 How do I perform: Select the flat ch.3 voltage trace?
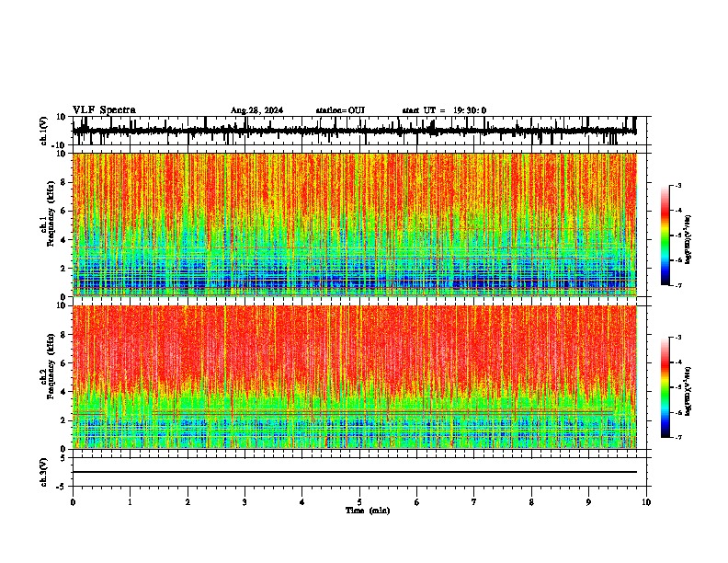click(355, 472)
